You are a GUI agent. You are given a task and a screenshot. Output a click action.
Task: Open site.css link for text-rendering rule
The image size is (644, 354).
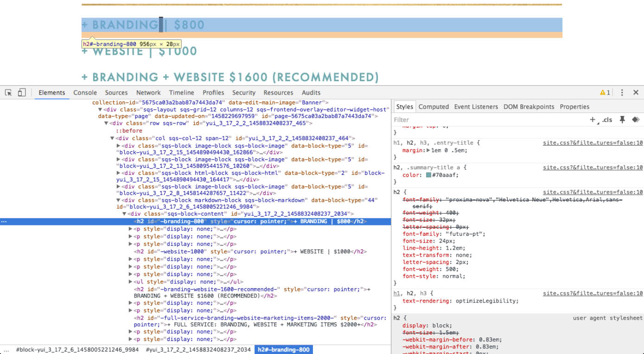point(593,293)
